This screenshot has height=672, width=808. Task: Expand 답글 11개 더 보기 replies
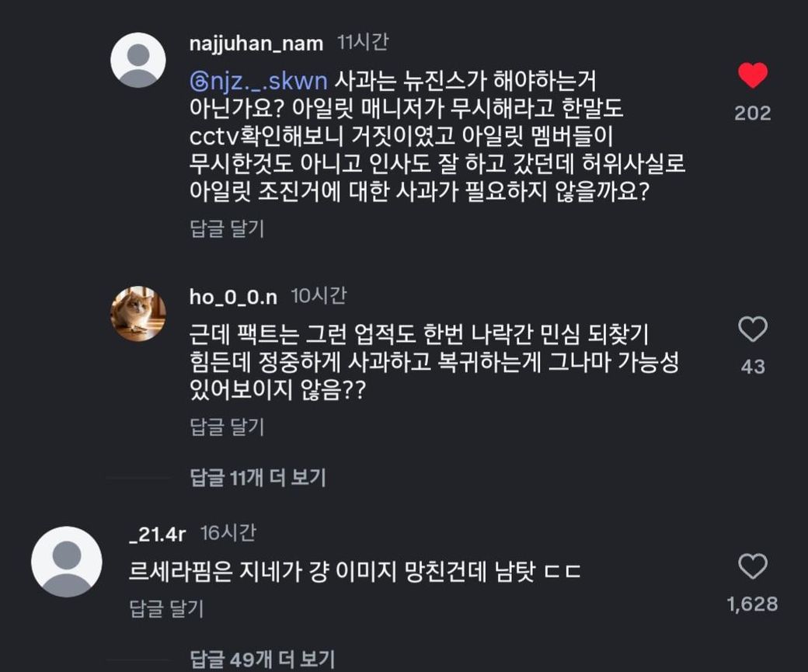click(258, 478)
